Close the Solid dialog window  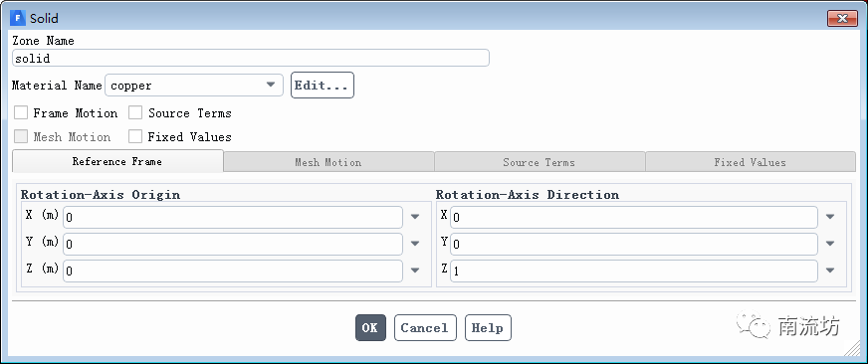(842, 18)
